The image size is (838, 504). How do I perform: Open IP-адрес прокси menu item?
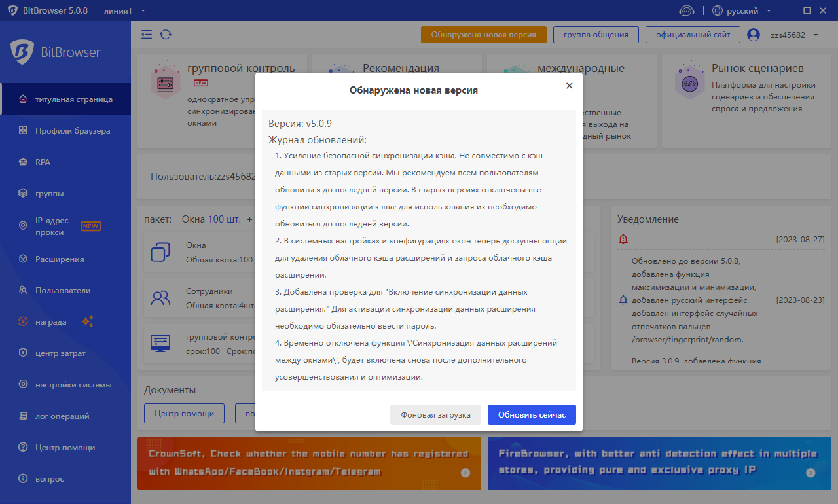click(x=65, y=226)
